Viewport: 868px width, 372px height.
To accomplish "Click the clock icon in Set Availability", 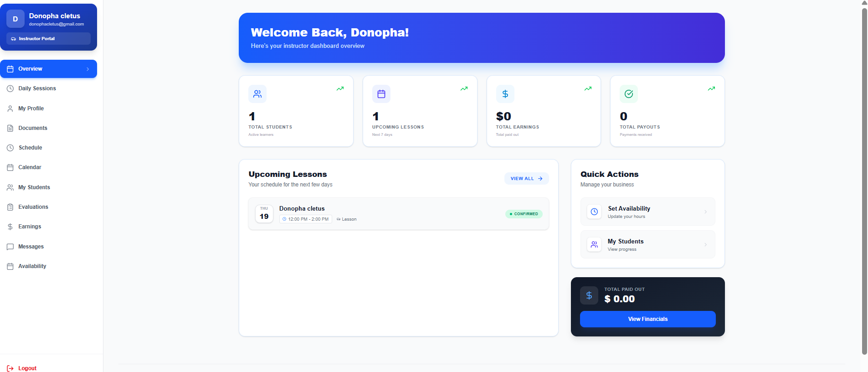I will pyautogui.click(x=594, y=212).
